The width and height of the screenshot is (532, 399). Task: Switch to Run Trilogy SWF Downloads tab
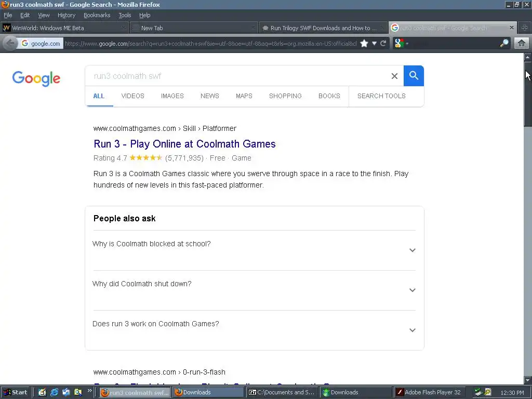pos(323,28)
